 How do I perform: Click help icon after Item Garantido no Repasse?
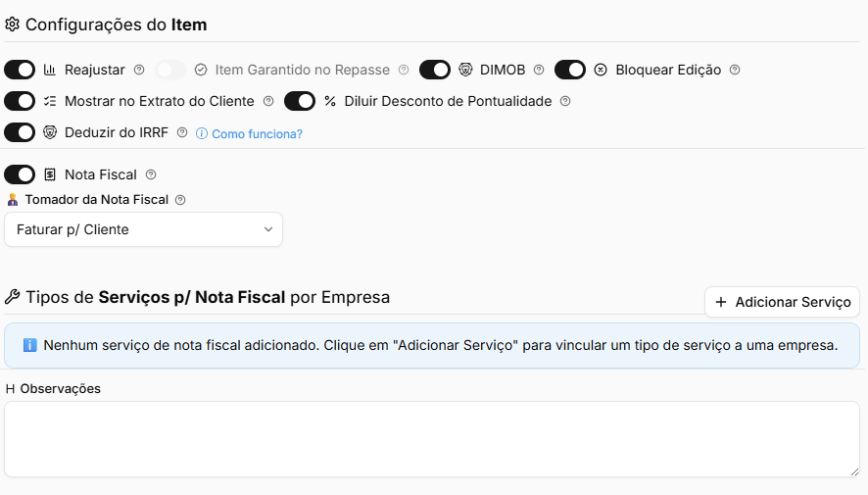pos(404,70)
